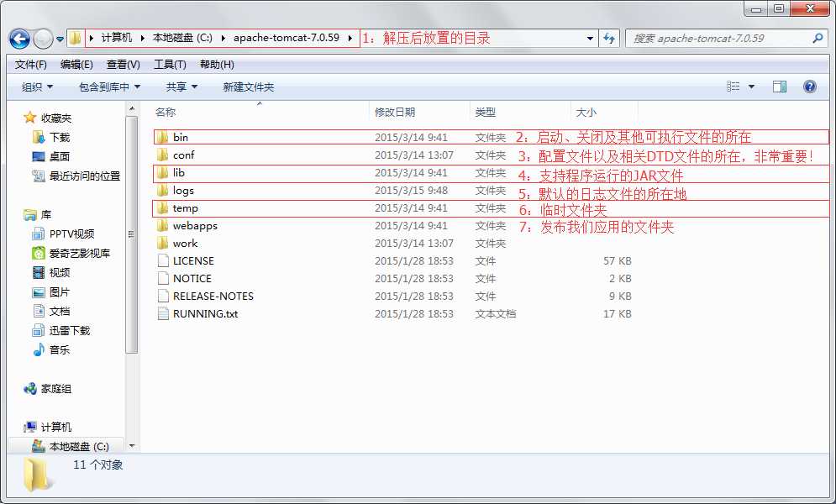Open the PPTV视频 library
Viewport: 836px width, 504px height.
click(x=71, y=234)
